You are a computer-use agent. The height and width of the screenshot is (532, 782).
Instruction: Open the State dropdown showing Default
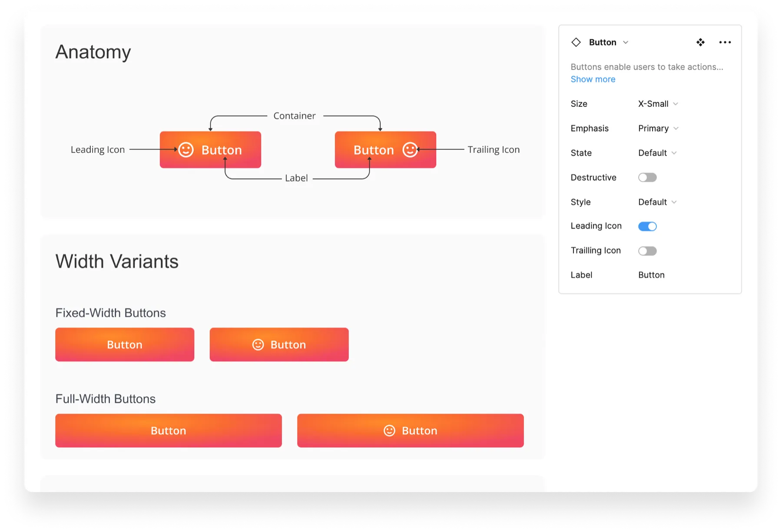point(657,153)
